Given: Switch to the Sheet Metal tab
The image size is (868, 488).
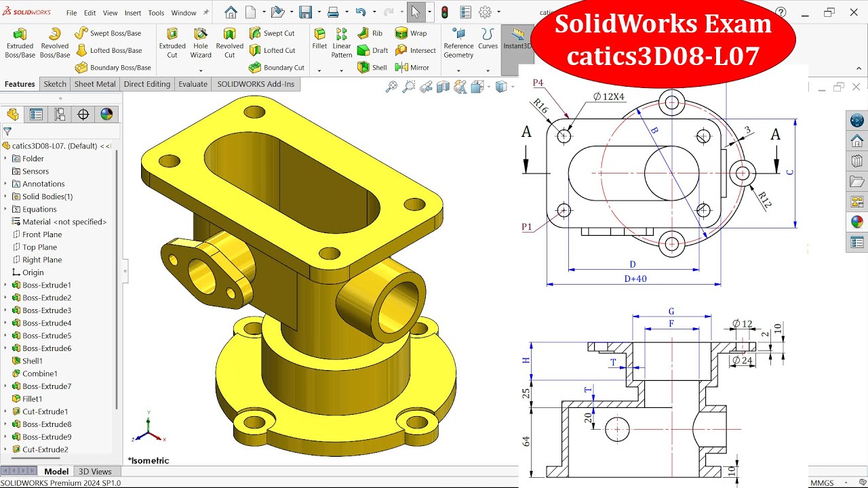Looking at the screenshot, I should (x=95, y=84).
